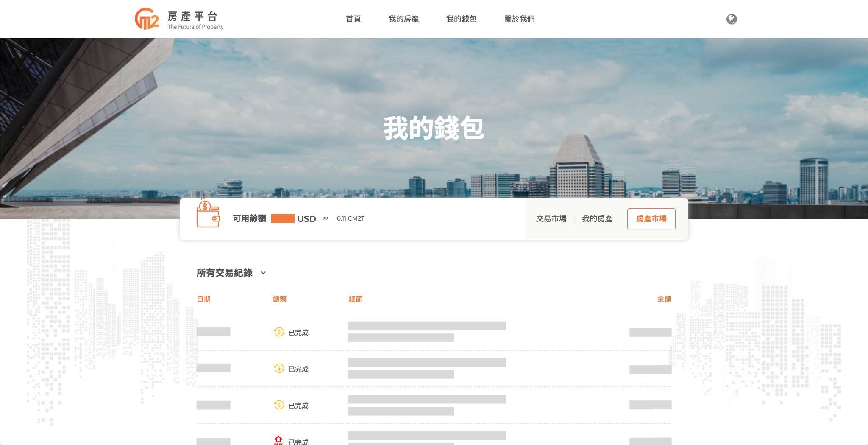Image resolution: width=868 pixels, height=445 pixels.
Task: Click the 細節 column header
Action: pyautogui.click(x=355, y=299)
